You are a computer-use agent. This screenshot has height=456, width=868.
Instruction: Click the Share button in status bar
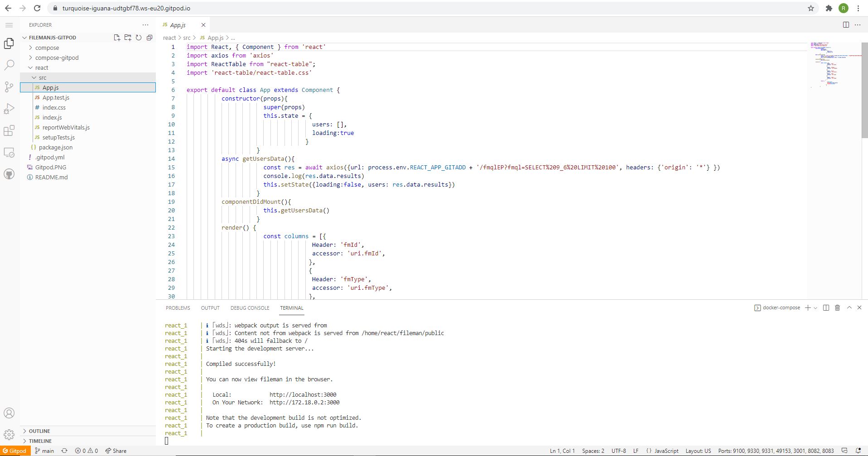[x=116, y=451]
